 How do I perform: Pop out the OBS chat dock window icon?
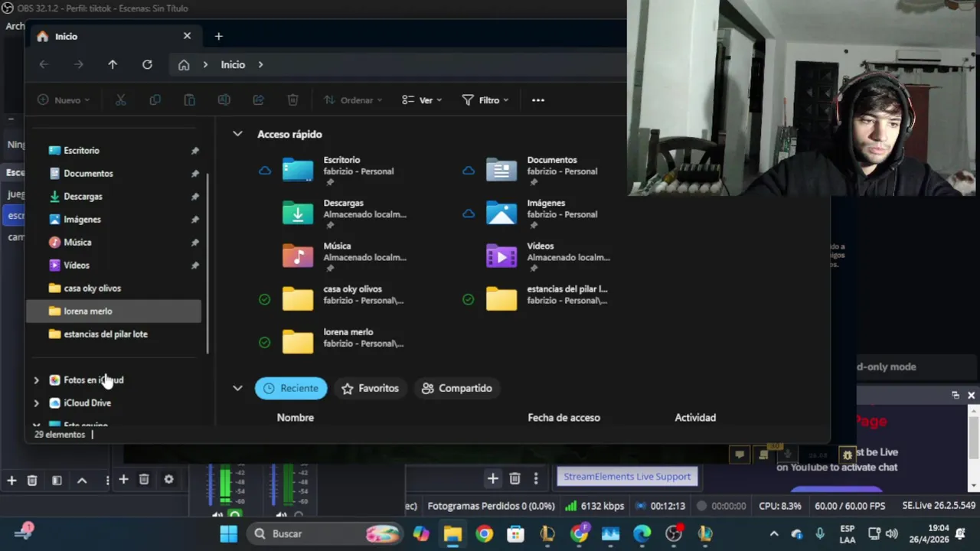[955, 395]
